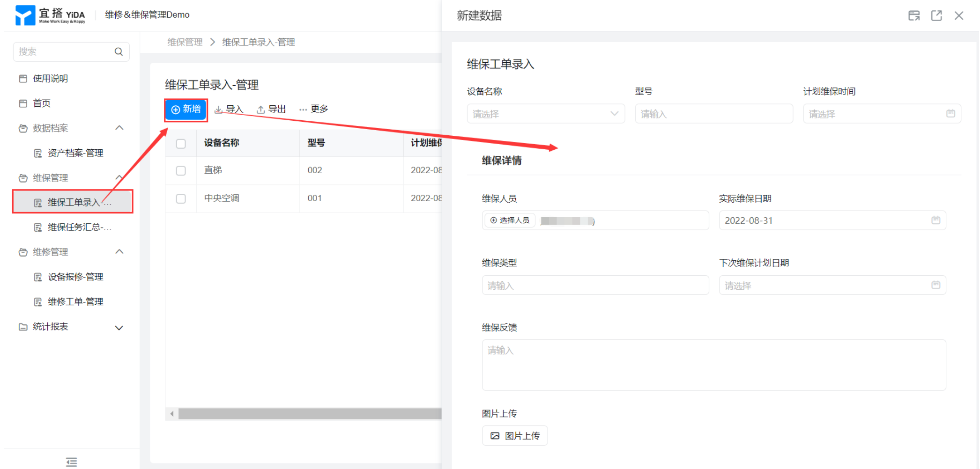Open the form in new window icon
Viewport: 980px width, 469px height.
coord(936,15)
